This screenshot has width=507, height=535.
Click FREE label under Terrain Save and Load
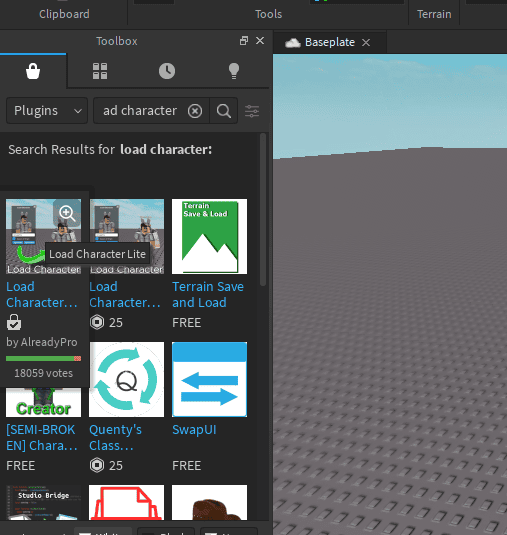tap(187, 322)
